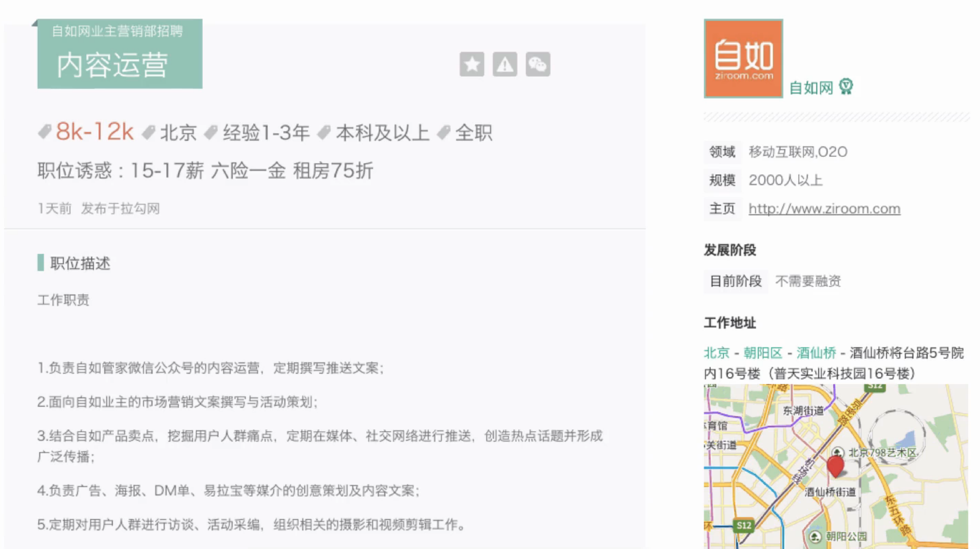Click the lower S12 highway marker on map

point(743,525)
